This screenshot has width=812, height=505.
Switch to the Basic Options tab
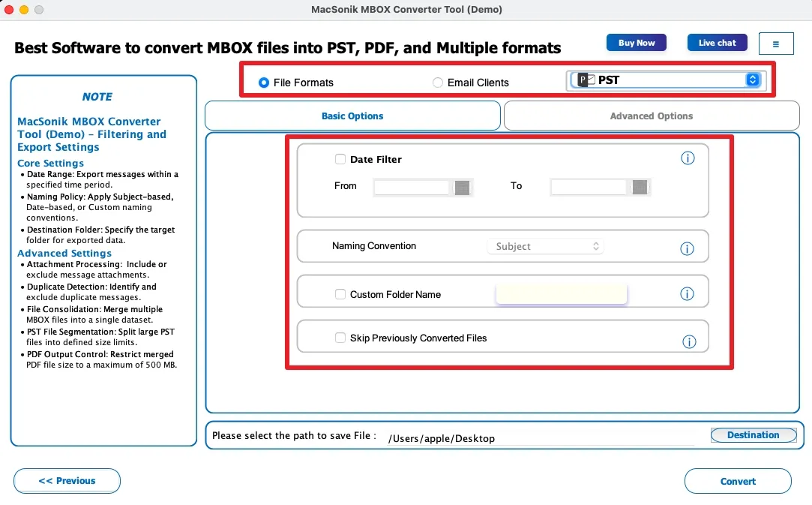click(x=352, y=116)
